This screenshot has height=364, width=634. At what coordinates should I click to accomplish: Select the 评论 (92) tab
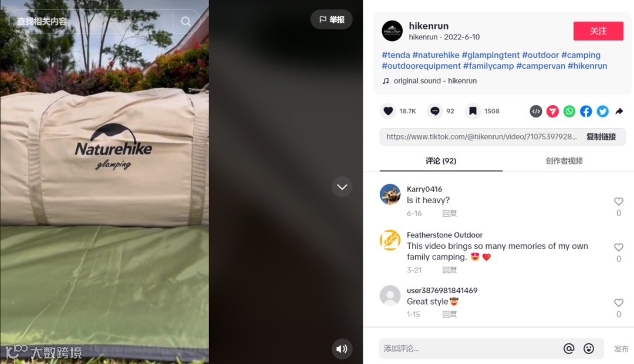point(441,161)
